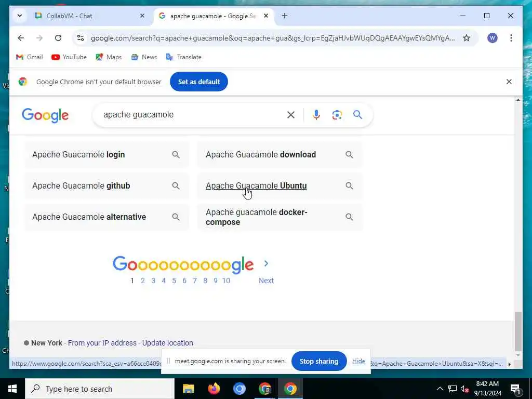Bookmark this page with star icon
Viewport: 532px width, 399px height.
467,38
